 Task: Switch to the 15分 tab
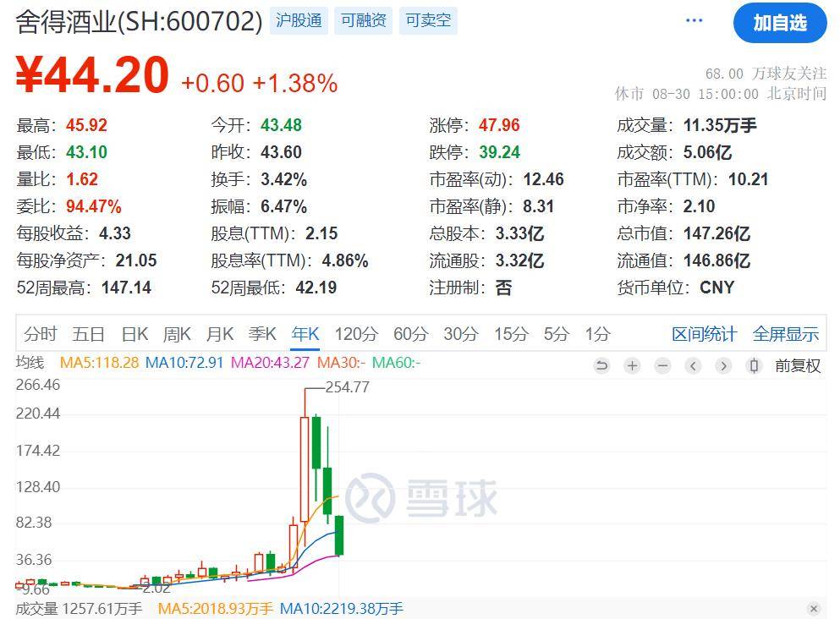coord(511,334)
